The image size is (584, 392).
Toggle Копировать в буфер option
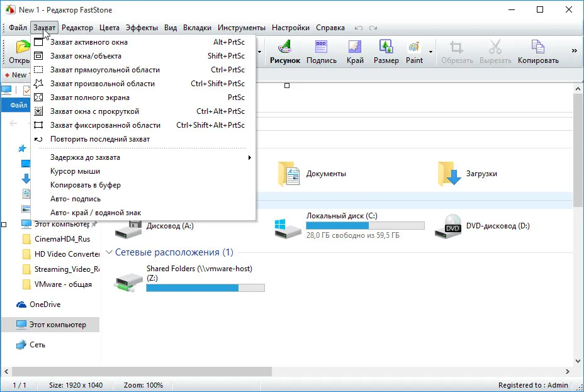click(143, 184)
